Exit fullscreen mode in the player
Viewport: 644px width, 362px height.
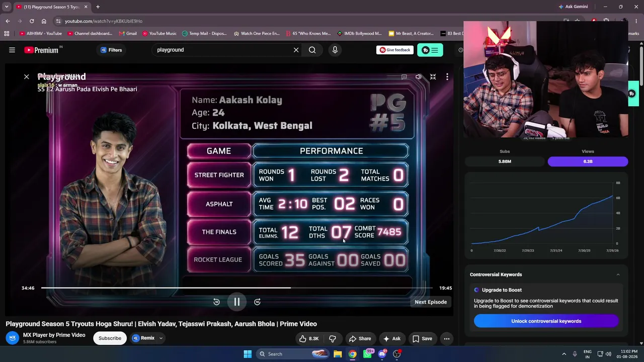433,77
